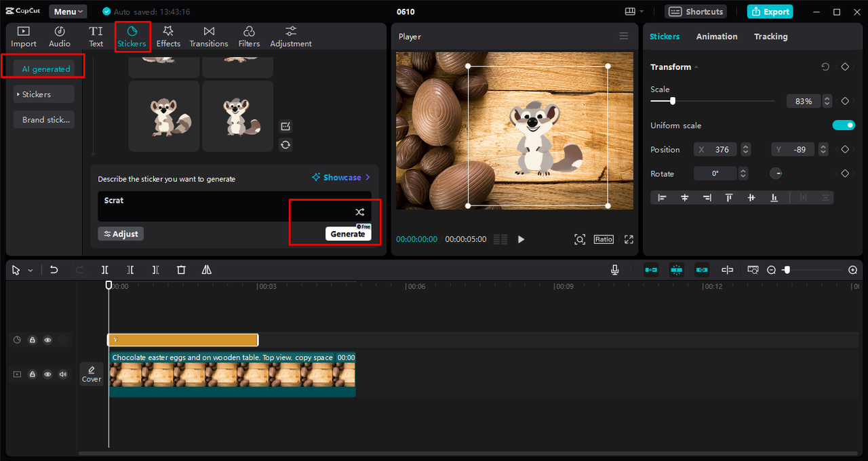
Task: Click the edit prompt icon beside generated stickers
Action: pyautogui.click(x=285, y=126)
